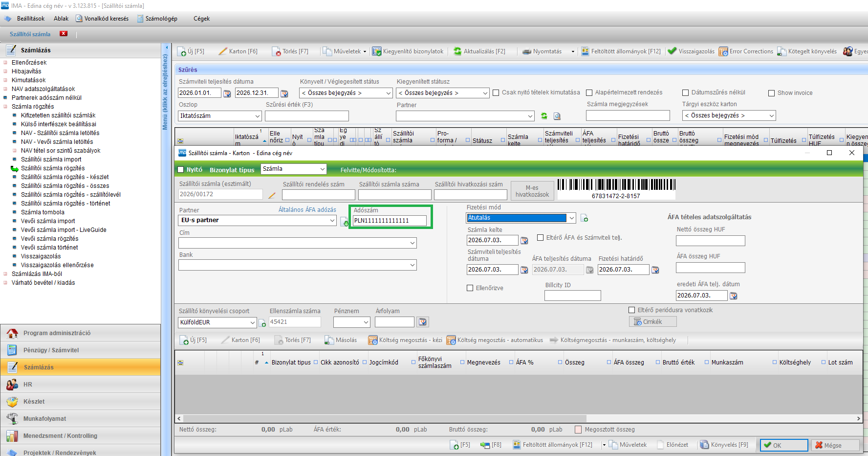Click Visszaigazolás checkmark button
Viewport: 868px width, 456px height.
coord(691,51)
